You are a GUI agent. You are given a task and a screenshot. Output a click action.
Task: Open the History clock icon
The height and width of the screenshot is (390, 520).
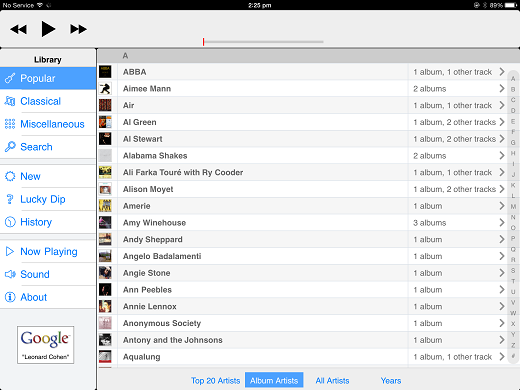(x=10, y=222)
